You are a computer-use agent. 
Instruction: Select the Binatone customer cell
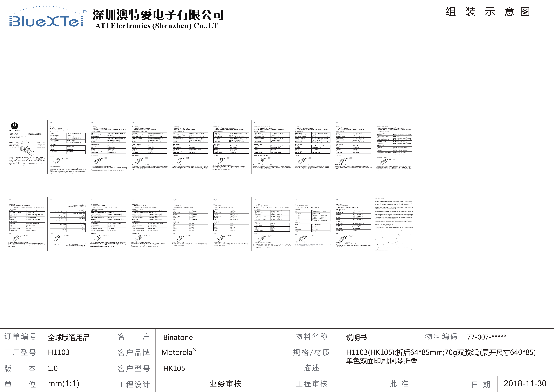[x=222, y=336]
